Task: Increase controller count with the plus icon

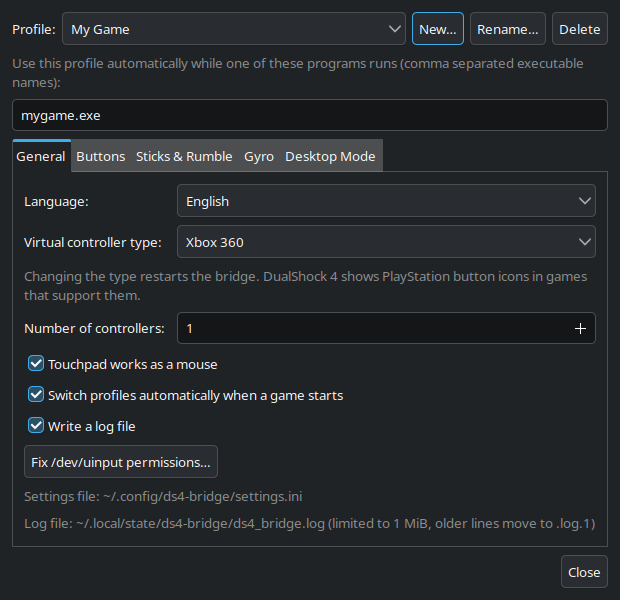Action: [580, 328]
